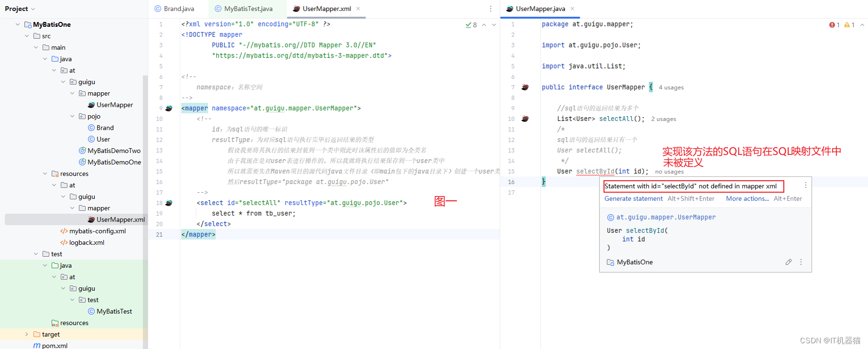Switch to Brand.java tab
Screen dimensions: 868x349
[174, 9]
